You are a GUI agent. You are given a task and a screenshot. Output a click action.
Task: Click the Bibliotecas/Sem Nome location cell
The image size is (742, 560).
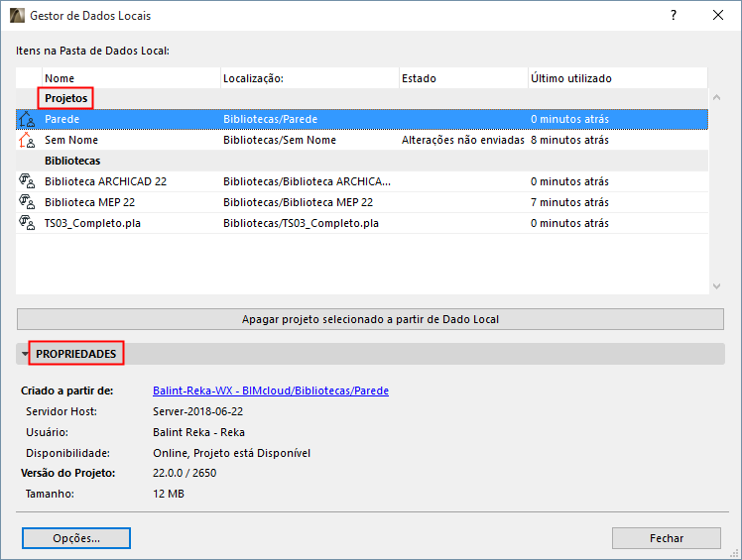(280, 140)
